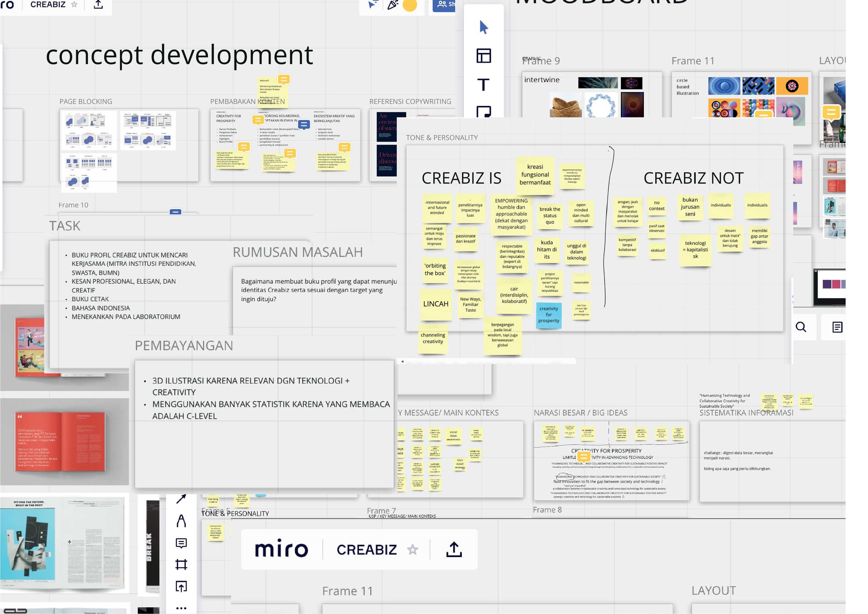Viewport: 868px width, 614px height.
Task: Select the 'unggul di dalam teknologi' sticky
Action: coord(577,252)
